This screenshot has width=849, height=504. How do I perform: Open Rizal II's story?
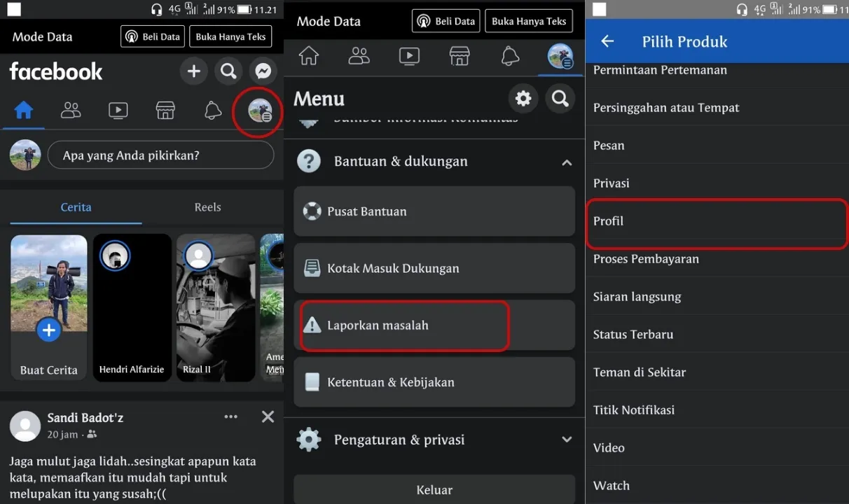coord(215,308)
